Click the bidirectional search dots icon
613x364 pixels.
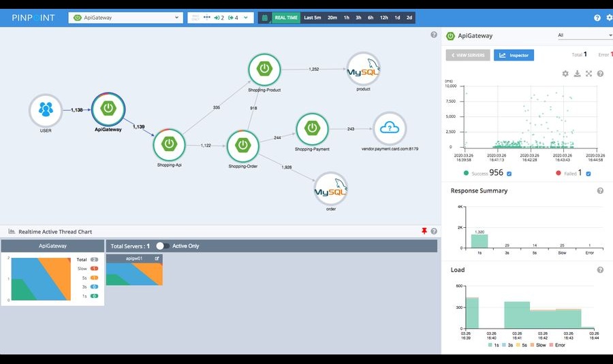coord(207,18)
